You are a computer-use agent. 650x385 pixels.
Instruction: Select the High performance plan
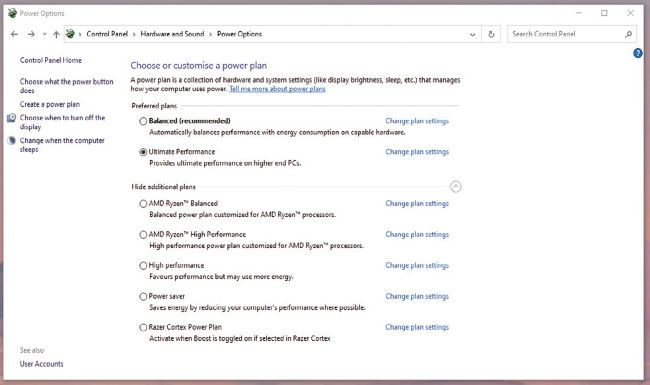point(143,266)
